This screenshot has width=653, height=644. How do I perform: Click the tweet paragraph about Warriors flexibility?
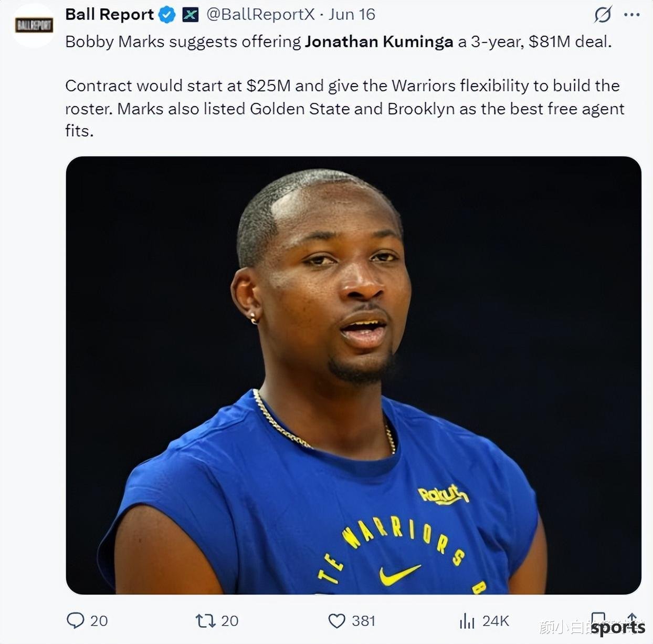tap(344, 108)
